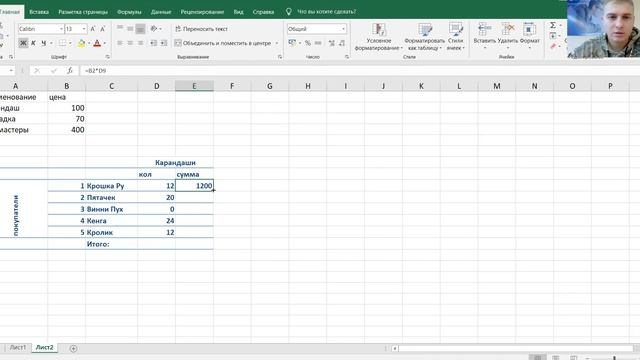The height and width of the screenshot is (360, 640).
Task: Align cell text left
Action: click(120, 43)
